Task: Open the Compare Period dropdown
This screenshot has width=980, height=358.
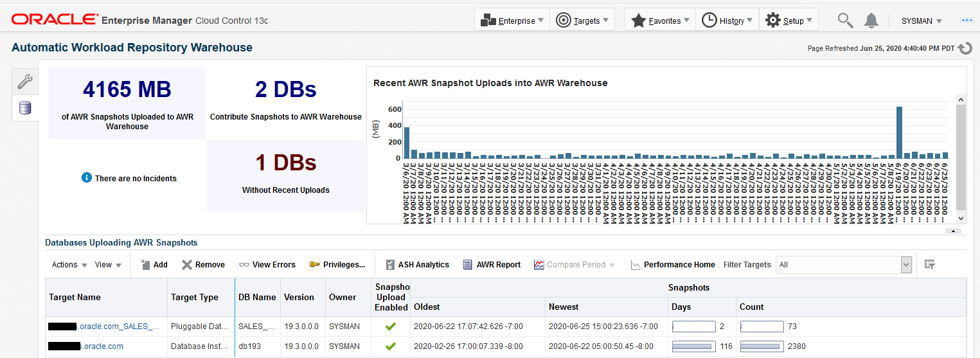Action: point(575,265)
